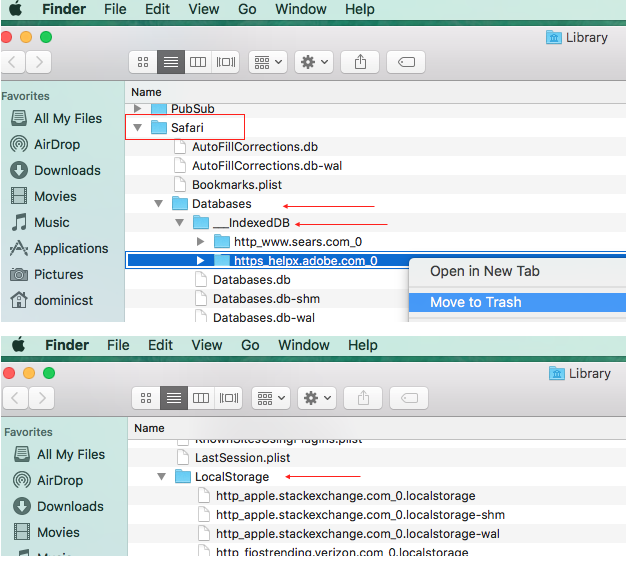Open the Edit menu in the top menu bar
The height and width of the screenshot is (567, 626).
point(157,9)
